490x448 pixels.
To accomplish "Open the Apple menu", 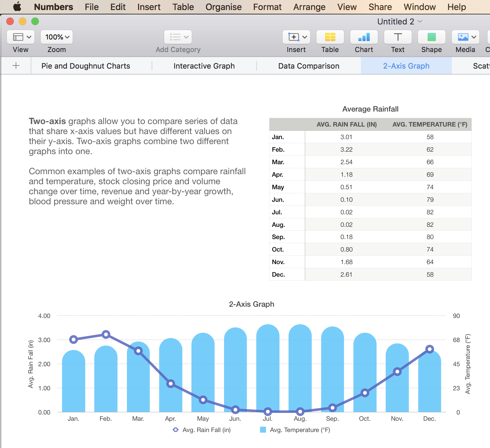I will [x=17, y=7].
